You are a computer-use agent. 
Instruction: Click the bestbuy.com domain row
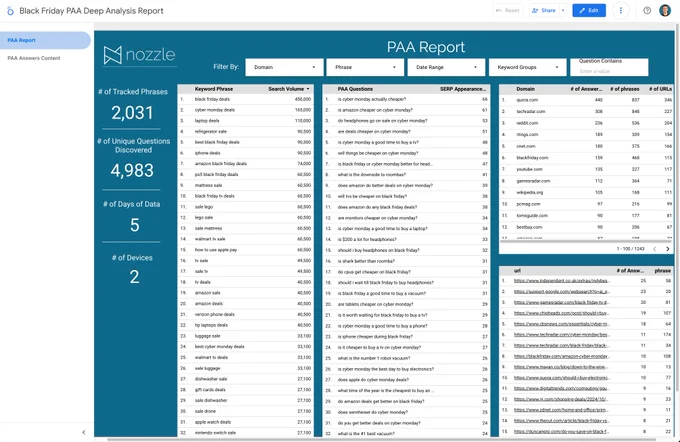pyautogui.click(x=586, y=227)
